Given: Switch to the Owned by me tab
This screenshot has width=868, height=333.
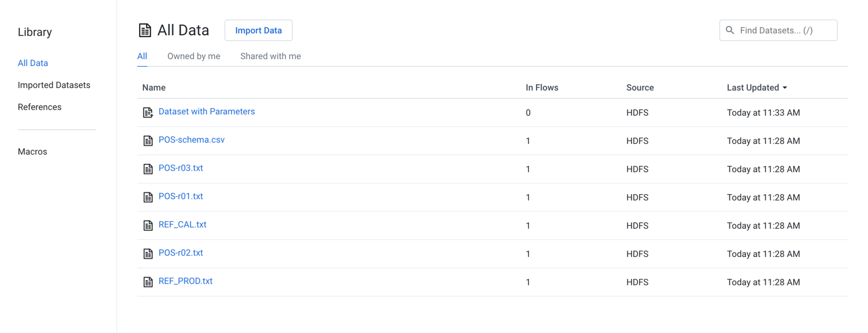Looking at the screenshot, I should 194,57.
